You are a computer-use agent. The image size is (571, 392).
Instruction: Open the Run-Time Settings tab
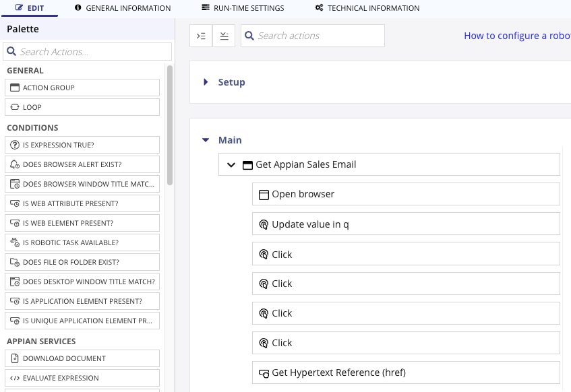[243, 8]
